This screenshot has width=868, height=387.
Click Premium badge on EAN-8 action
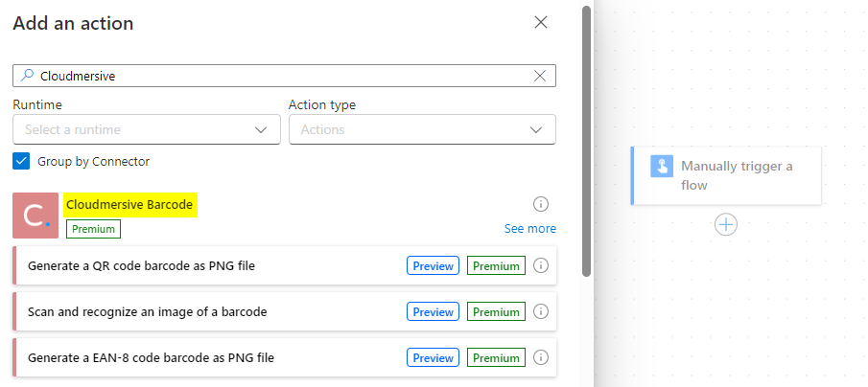(496, 357)
